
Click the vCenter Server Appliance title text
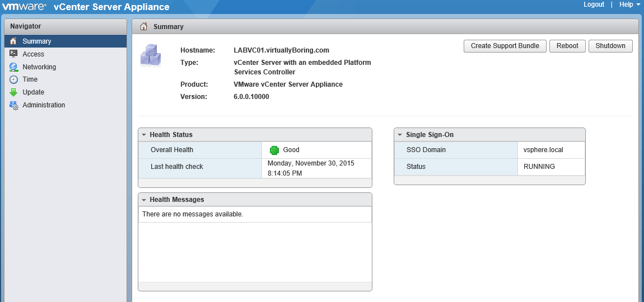point(111,7)
